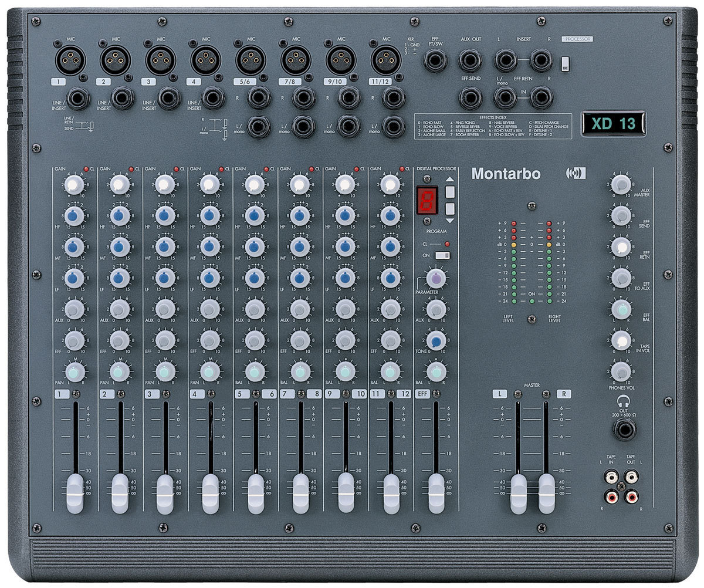This screenshot has height=588, width=704.
Task: Select the MIC 3 XLR input socket
Action: click(161, 60)
